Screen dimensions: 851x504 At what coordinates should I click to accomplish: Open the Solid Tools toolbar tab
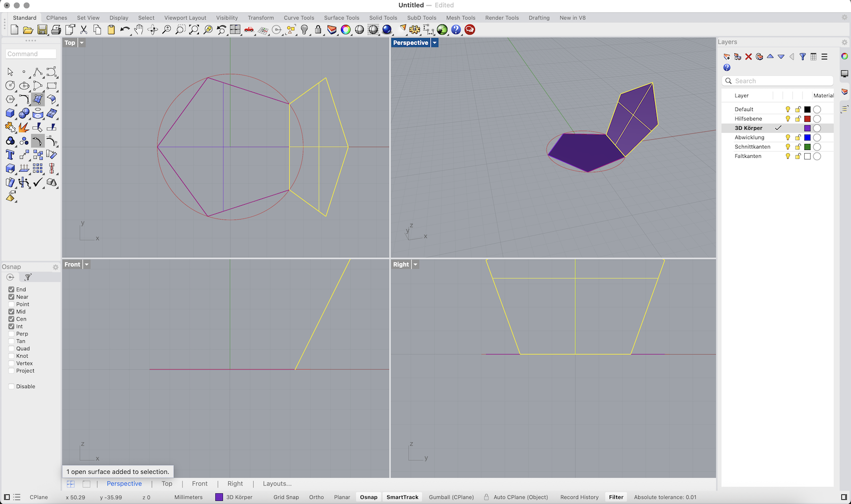[383, 18]
